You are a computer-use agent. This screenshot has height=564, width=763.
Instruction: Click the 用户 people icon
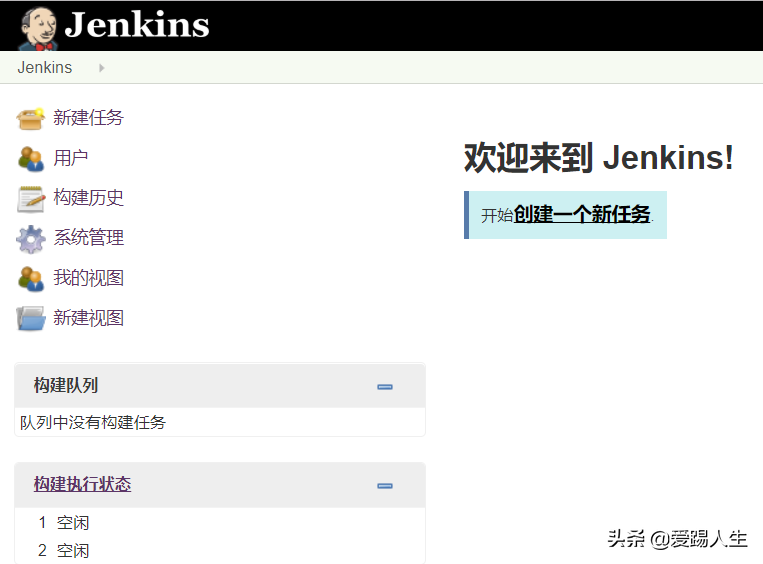31,159
